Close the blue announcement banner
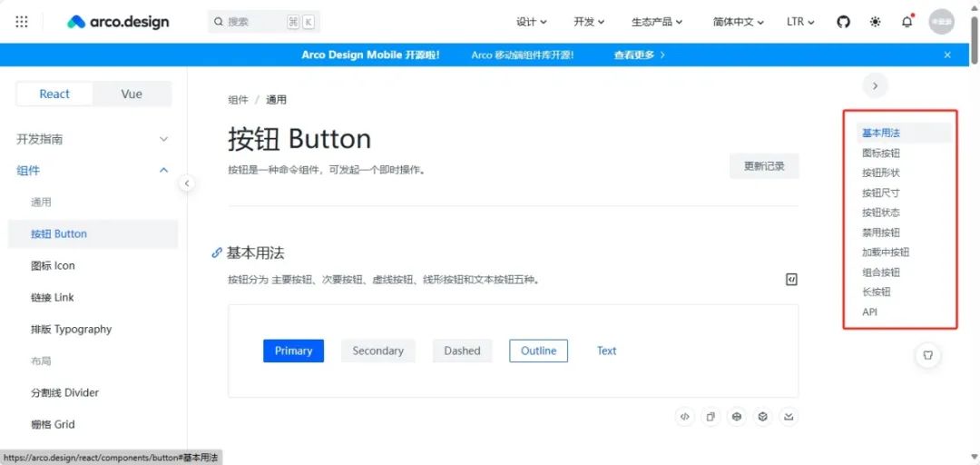The width and height of the screenshot is (980, 465). click(947, 55)
